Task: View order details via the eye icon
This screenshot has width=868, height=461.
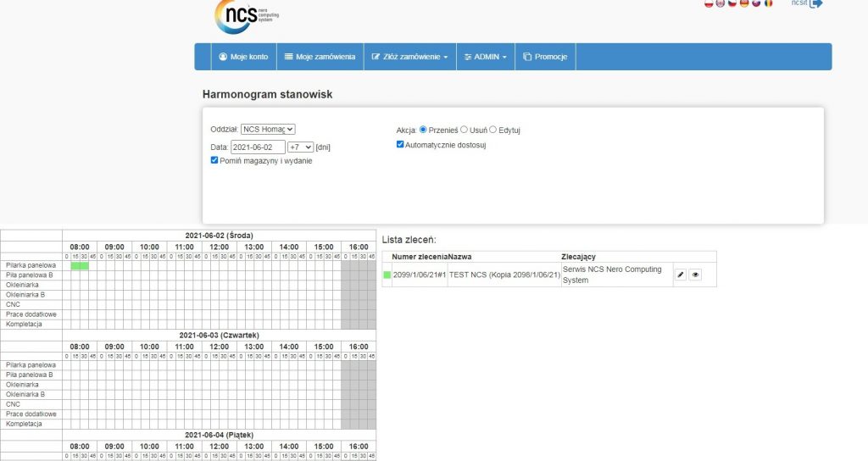Action: click(695, 275)
